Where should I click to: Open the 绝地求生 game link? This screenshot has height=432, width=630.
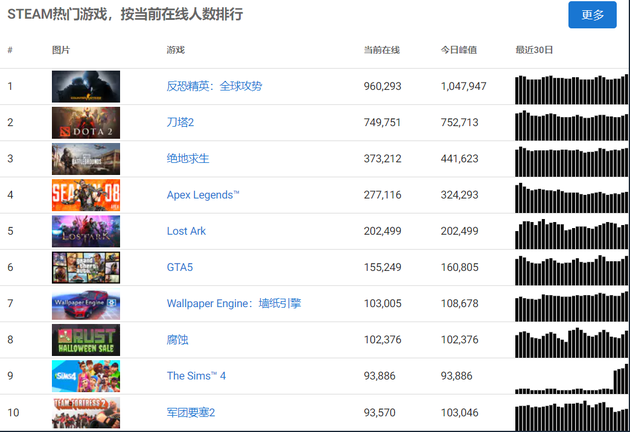click(188, 158)
